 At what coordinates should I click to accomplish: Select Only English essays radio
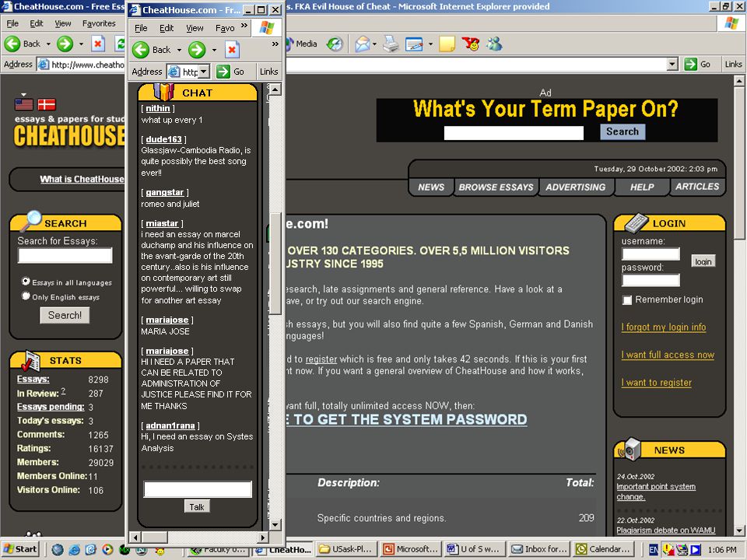coord(26,296)
